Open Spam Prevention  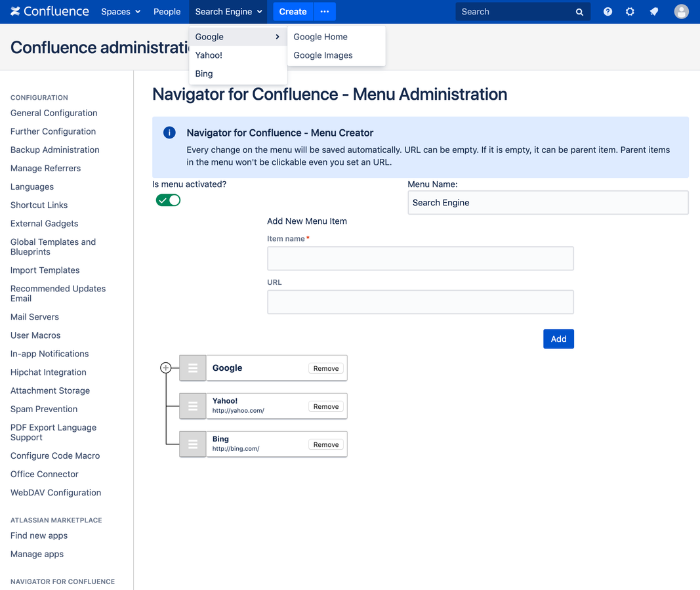point(44,409)
